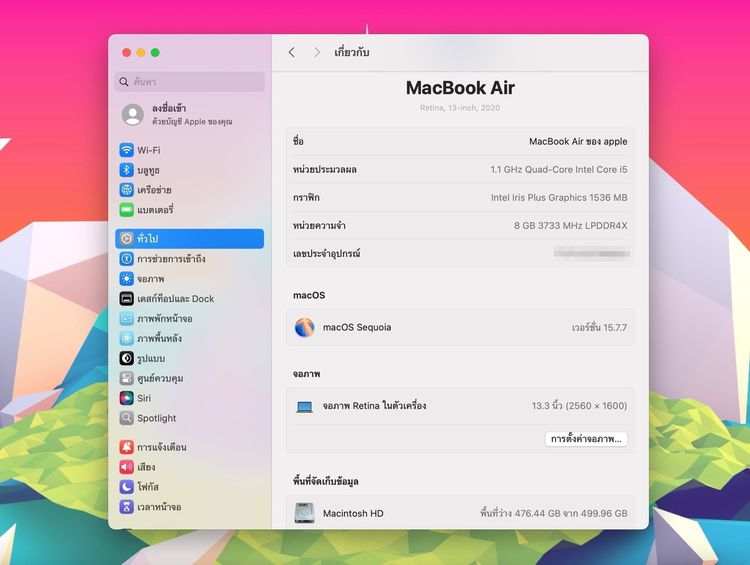Click the built-in Retina display laptop icon

[304, 407]
